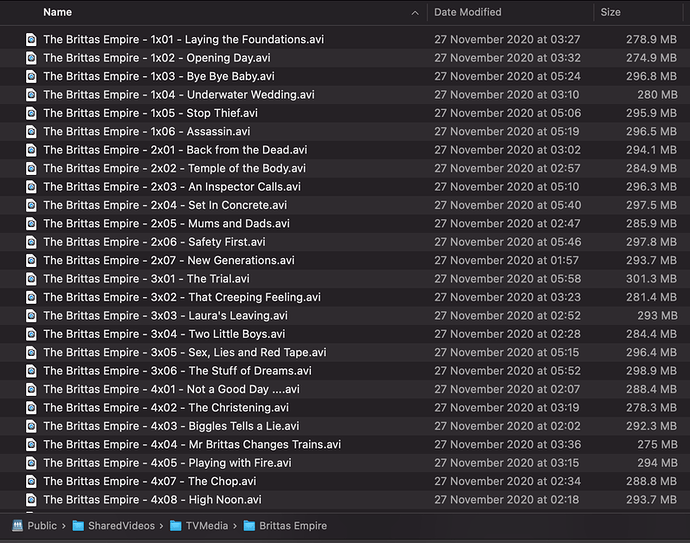Click the file icon for 1x01 Laying the Foundations
Viewport: 690px width, 543px height.
31,40
